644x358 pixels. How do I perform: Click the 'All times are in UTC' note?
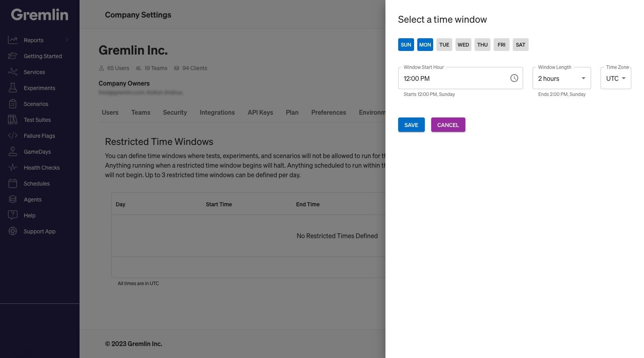click(x=138, y=284)
